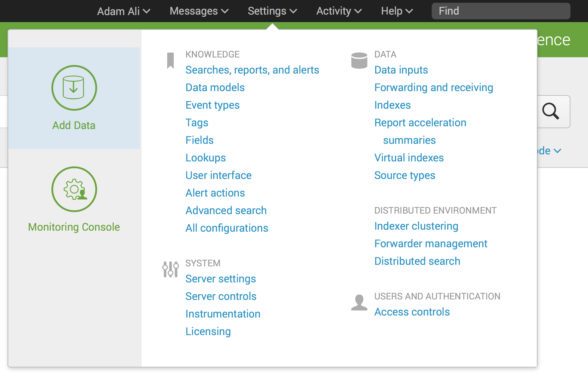Click the System sliders icon
The image size is (588, 379).
(x=171, y=269)
